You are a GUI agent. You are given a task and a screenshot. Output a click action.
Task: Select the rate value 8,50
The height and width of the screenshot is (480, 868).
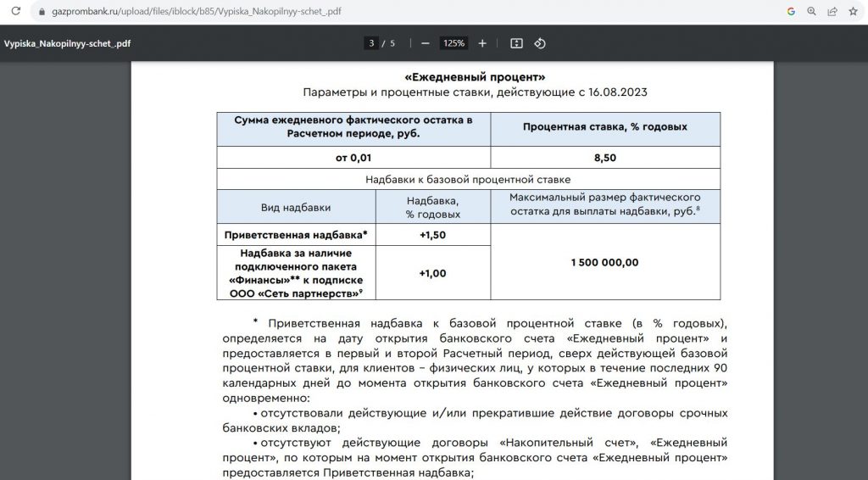605,158
